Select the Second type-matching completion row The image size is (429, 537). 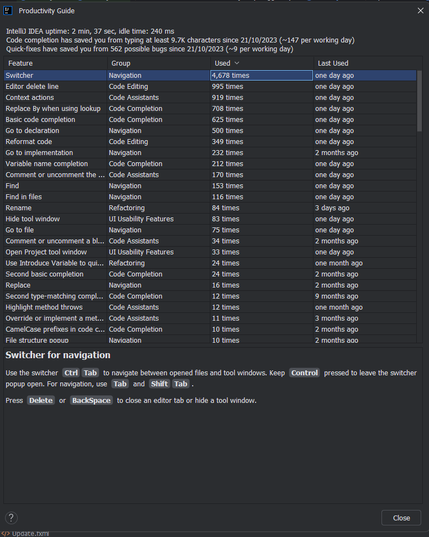coord(210,296)
